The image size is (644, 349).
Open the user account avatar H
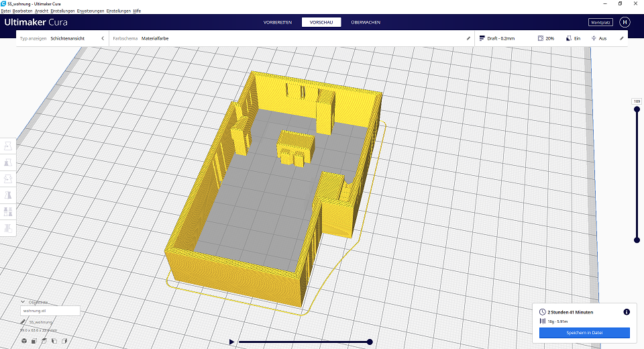[625, 22]
